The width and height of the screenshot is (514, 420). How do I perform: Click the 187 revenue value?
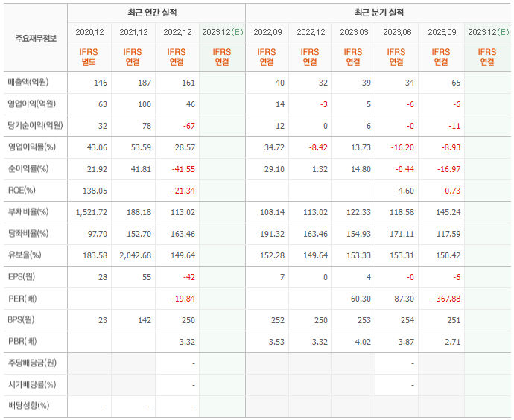tap(145, 83)
